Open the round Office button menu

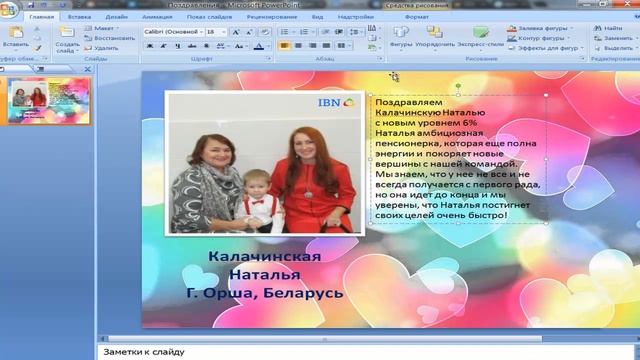click(8, 9)
